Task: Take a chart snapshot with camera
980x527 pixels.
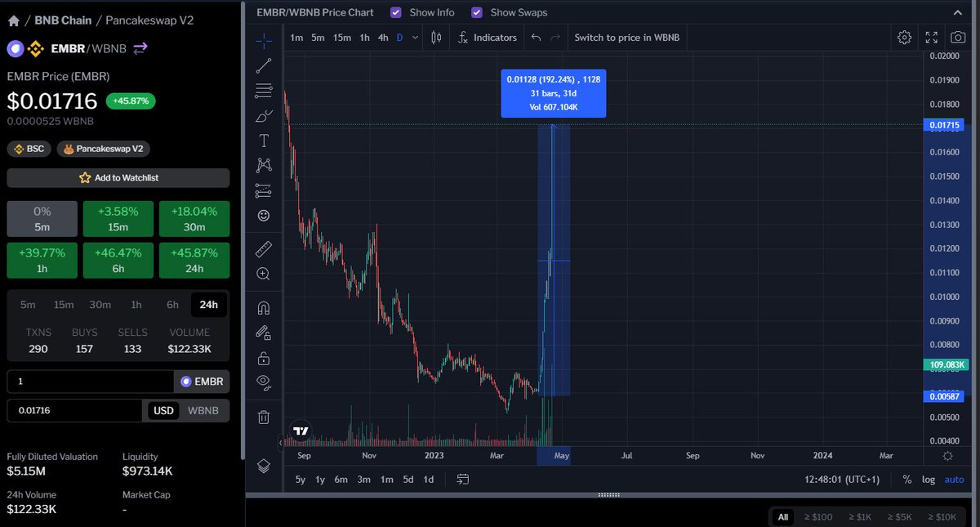Action: pyautogui.click(x=957, y=38)
